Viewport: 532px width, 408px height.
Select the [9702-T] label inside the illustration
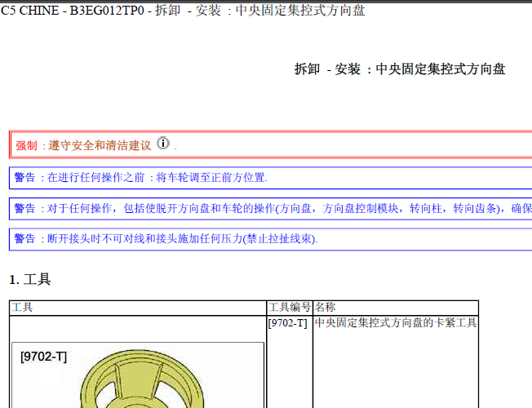(x=43, y=357)
